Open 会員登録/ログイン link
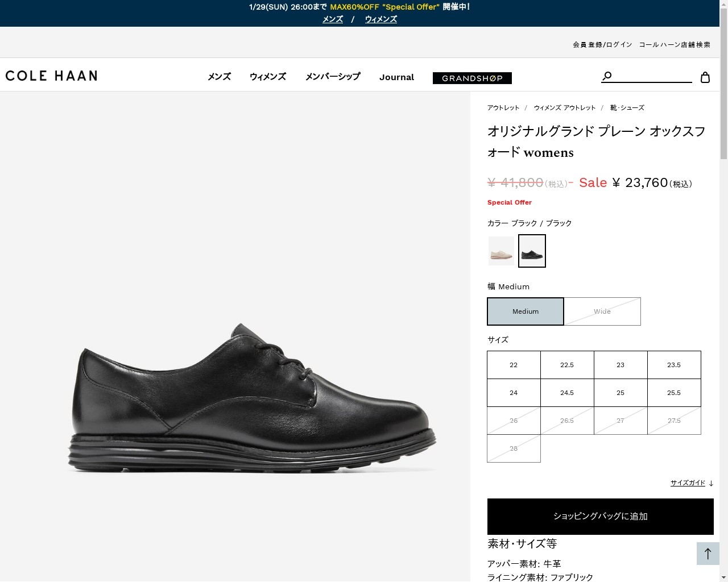 (602, 44)
